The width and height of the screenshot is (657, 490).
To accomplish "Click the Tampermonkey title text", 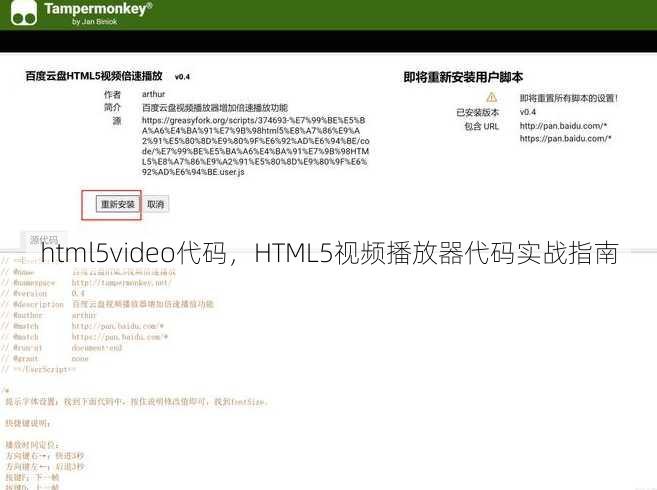I will coord(98,8).
